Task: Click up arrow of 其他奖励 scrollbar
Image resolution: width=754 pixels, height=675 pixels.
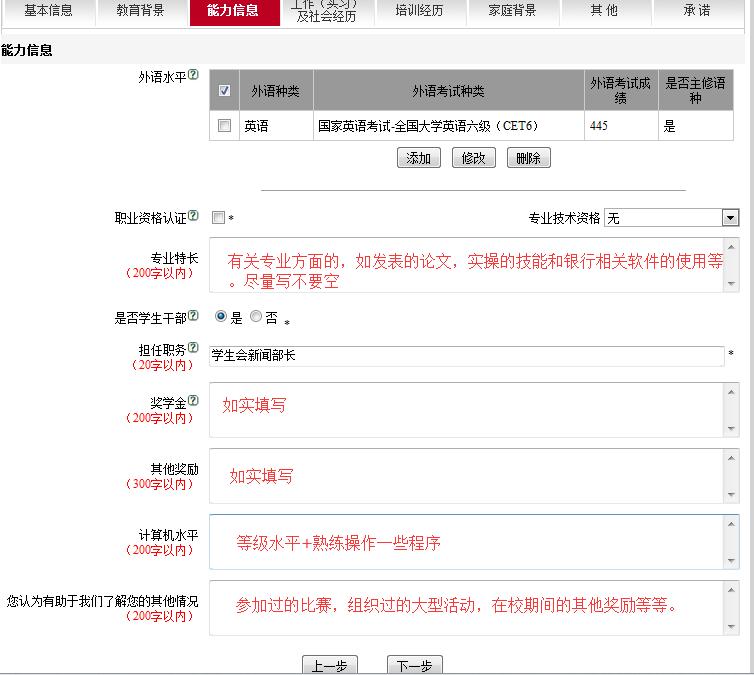Action: pos(731,458)
